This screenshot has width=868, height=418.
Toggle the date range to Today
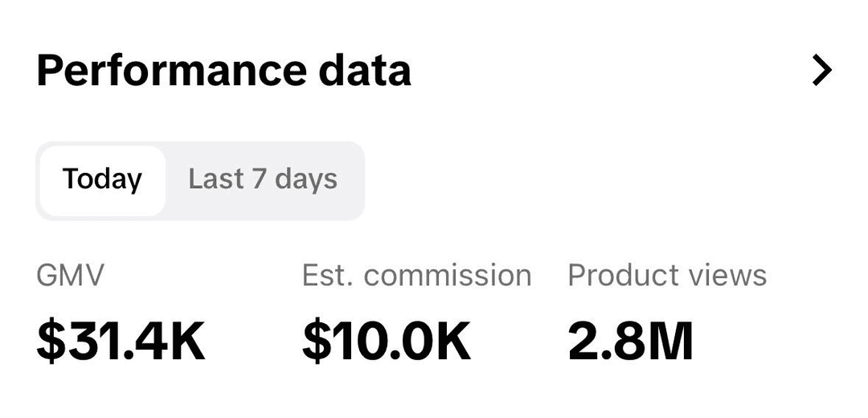click(102, 179)
